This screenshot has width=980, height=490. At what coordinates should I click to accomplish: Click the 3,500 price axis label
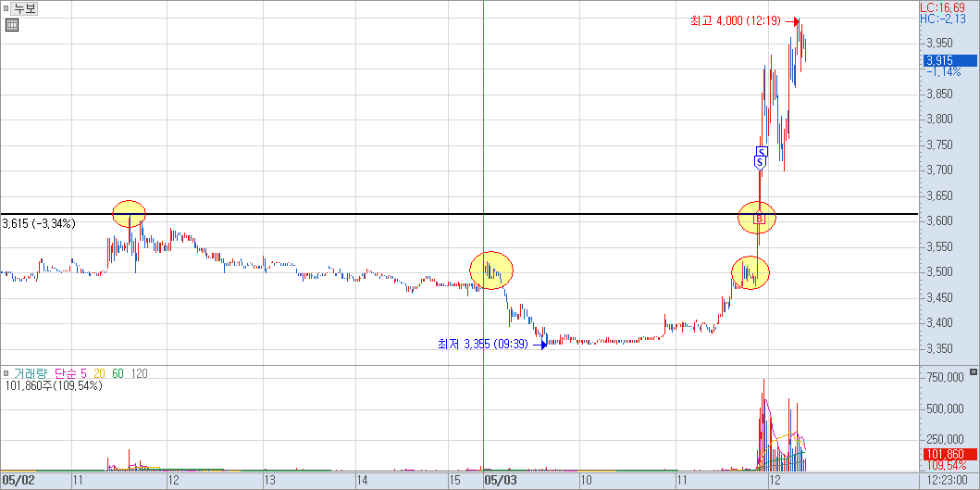(x=940, y=272)
